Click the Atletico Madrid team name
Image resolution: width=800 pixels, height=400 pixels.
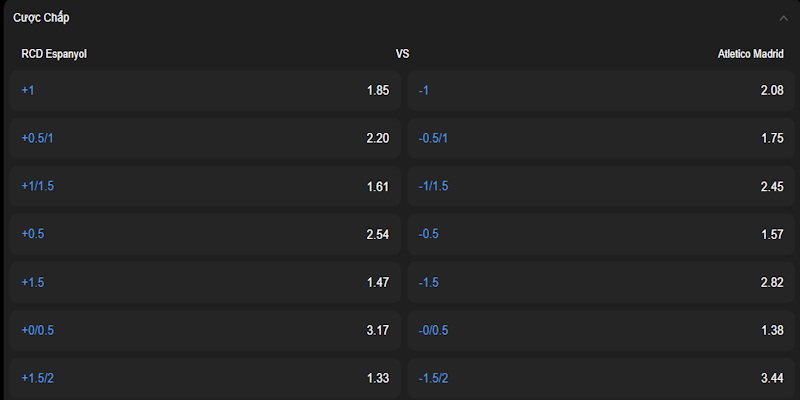point(751,54)
